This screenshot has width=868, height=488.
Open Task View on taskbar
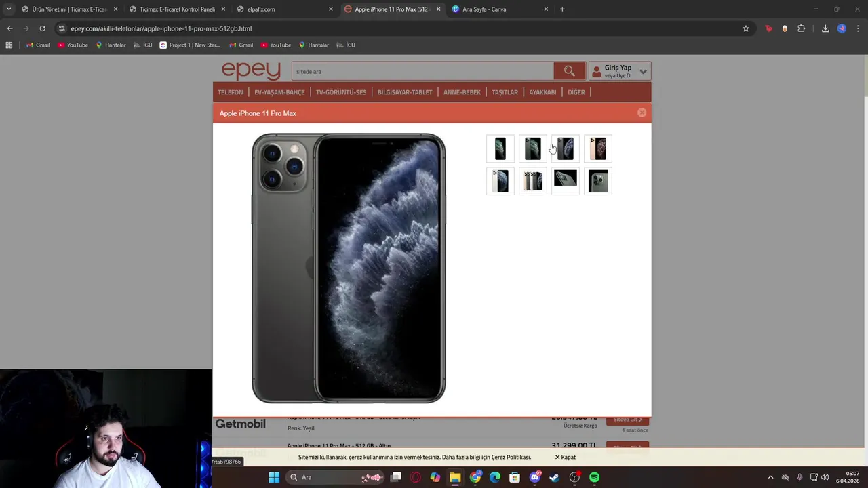click(396, 477)
